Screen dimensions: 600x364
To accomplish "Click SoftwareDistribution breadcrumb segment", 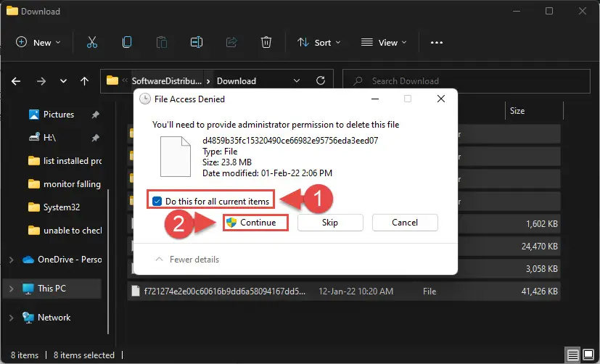I will (x=167, y=81).
